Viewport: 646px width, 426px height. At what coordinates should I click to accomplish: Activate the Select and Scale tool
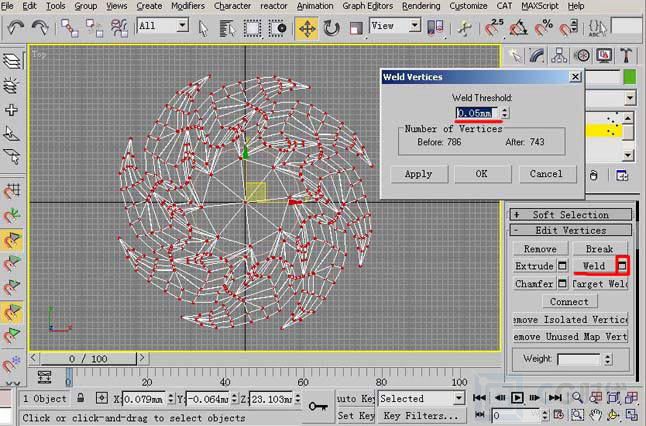tap(355, 28)
